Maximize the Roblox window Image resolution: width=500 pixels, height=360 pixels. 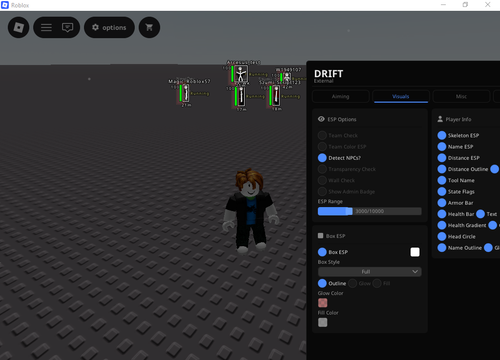465,5
